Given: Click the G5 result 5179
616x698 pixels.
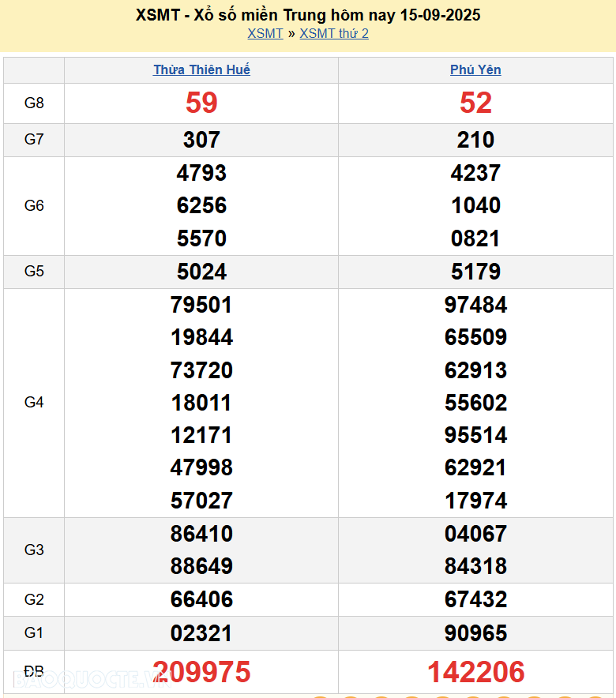Looking at the screenshot, I should point(475,272).
